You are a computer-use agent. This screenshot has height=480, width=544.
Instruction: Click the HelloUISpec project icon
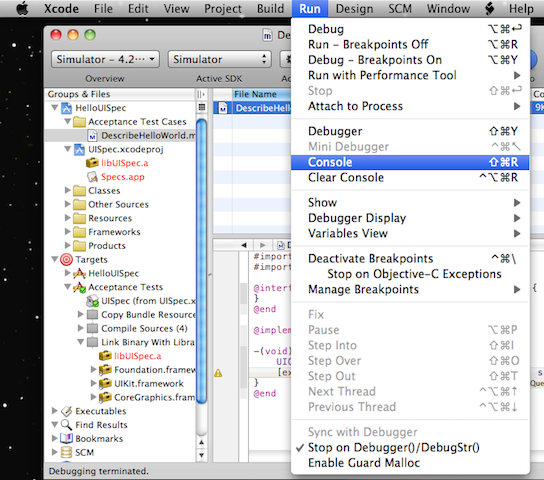click(x=66, y=108)
